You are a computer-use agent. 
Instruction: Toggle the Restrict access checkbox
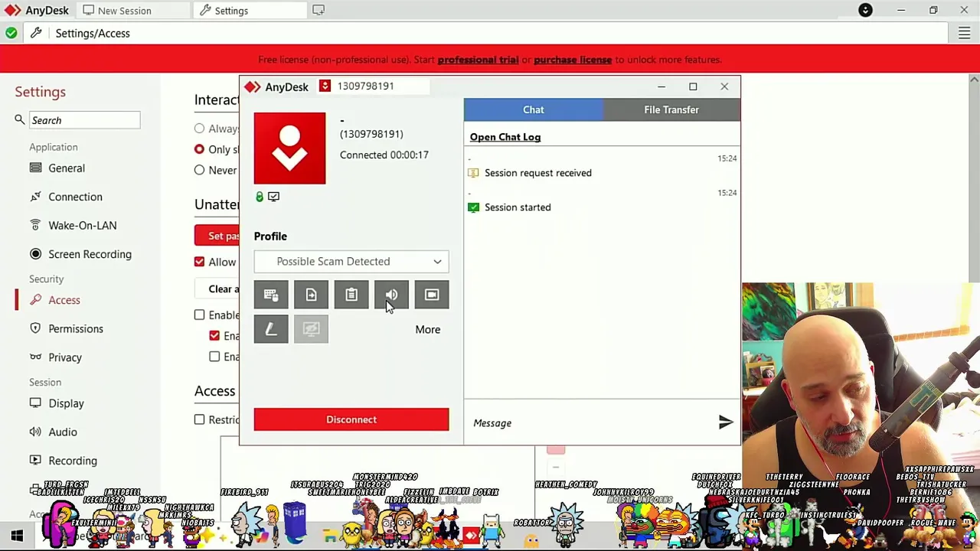(199, 419)
